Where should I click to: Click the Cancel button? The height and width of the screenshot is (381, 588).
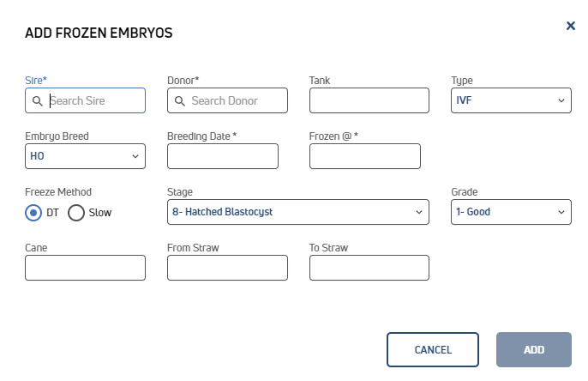(x=433, y=349)
